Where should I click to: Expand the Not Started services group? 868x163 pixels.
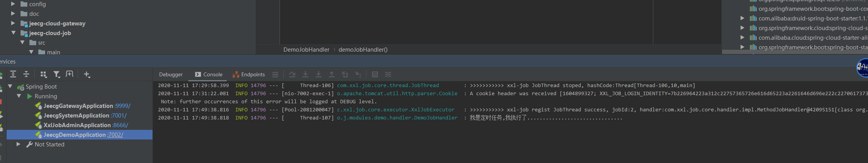[18, 145]
